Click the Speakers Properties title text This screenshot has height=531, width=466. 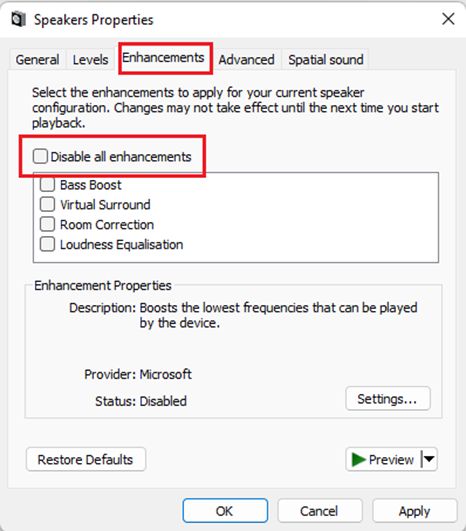94,20
